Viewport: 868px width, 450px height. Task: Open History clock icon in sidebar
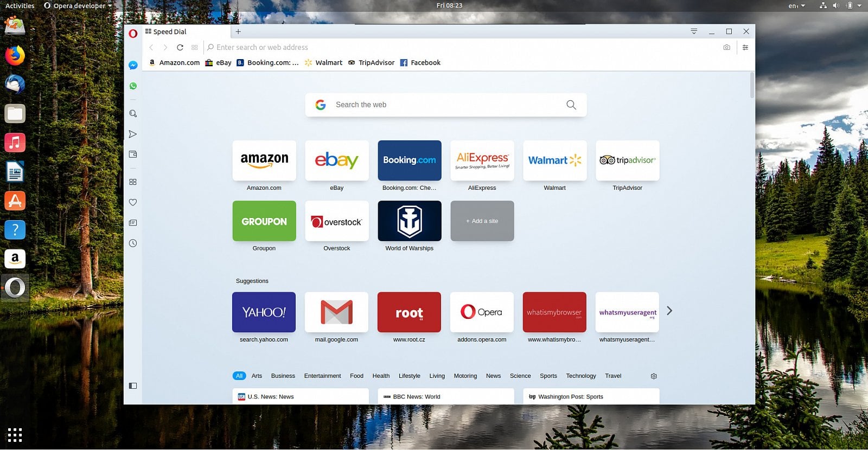point(133,243)
